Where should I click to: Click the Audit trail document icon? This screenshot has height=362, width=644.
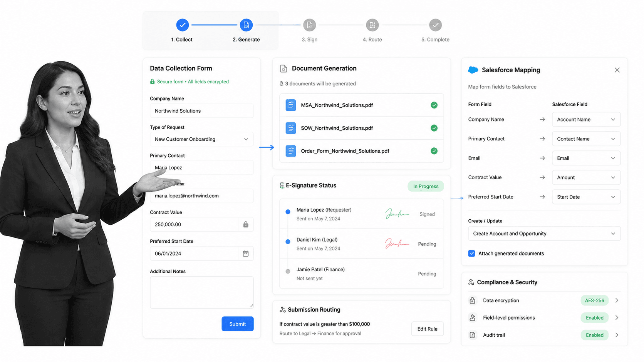point(473,335)
